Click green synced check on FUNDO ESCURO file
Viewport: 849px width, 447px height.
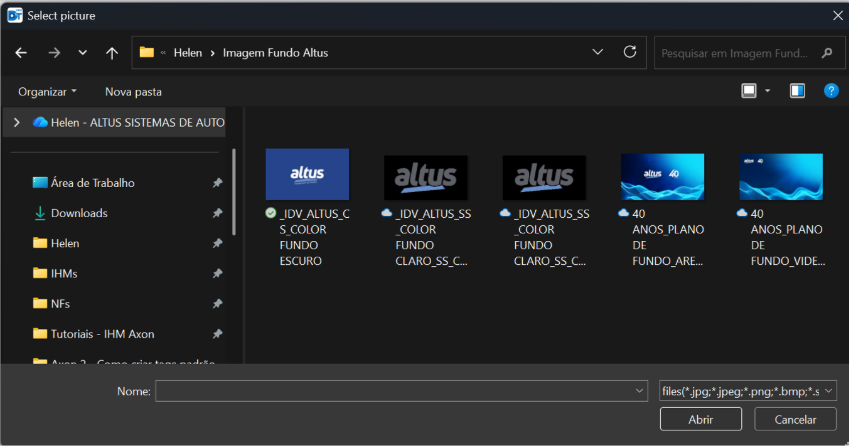pos(271,213)
